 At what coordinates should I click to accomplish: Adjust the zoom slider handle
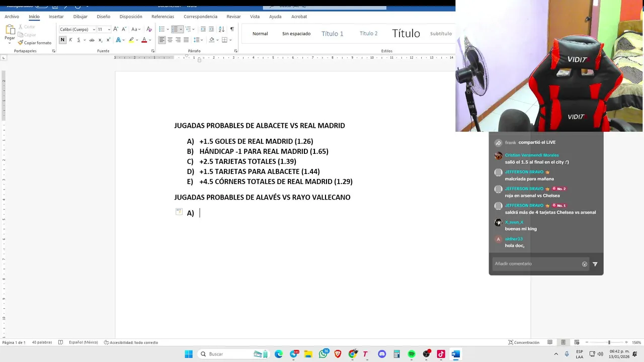[x=609, y=342]
